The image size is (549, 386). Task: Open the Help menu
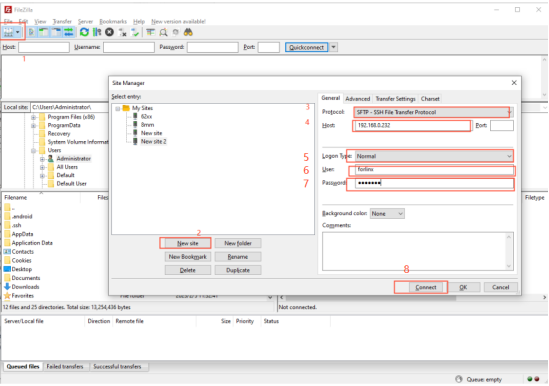(139, 22)
